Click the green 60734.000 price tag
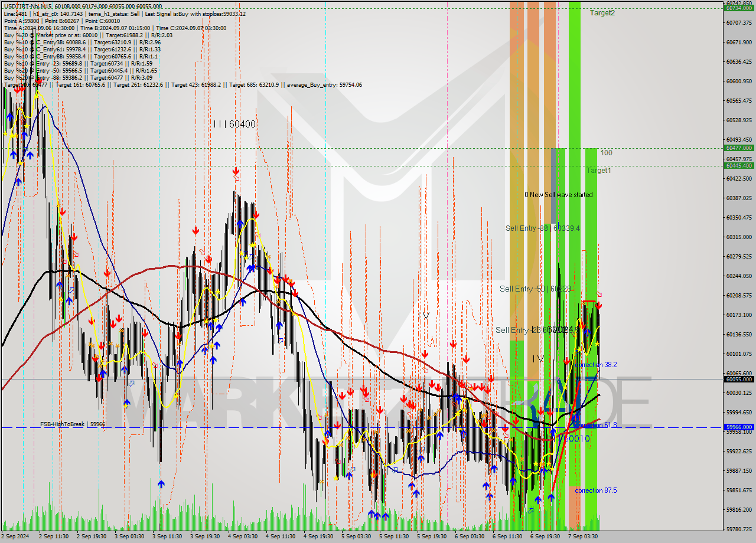 (739, 8)
